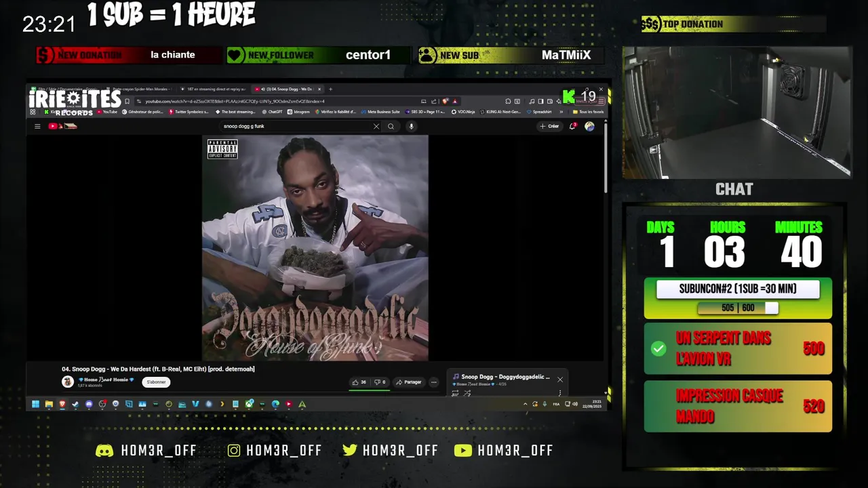Expand the hidden bookmarks chevron
Image resolution: width=868 pixels, height=488 pixels.
coord(561,112)
